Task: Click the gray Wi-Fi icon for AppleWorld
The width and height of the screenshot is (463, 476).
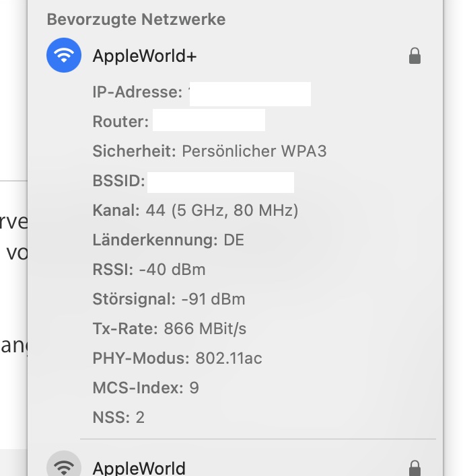Action: tap(64, 467)
